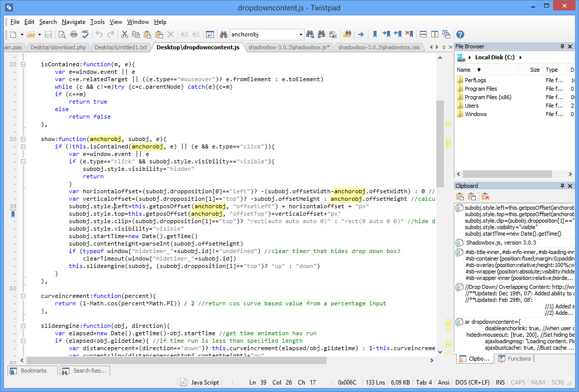Run the ABC spell check icon
The height and width of the screenshot is (392, 579).
(x=85, y=34)
